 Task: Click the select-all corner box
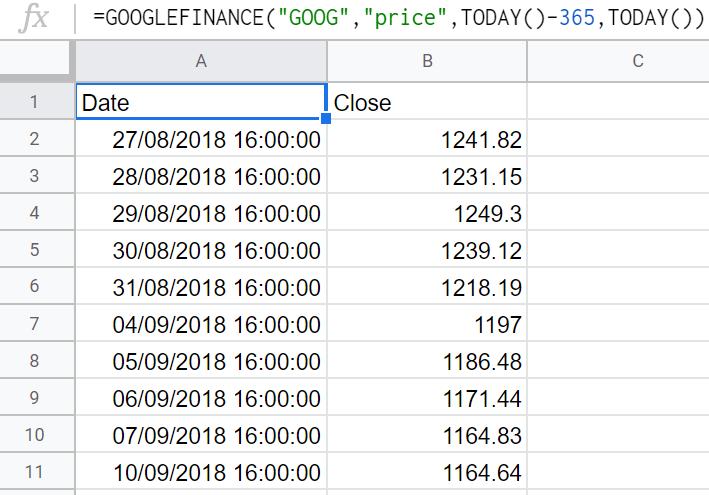(x=35, y=60)
